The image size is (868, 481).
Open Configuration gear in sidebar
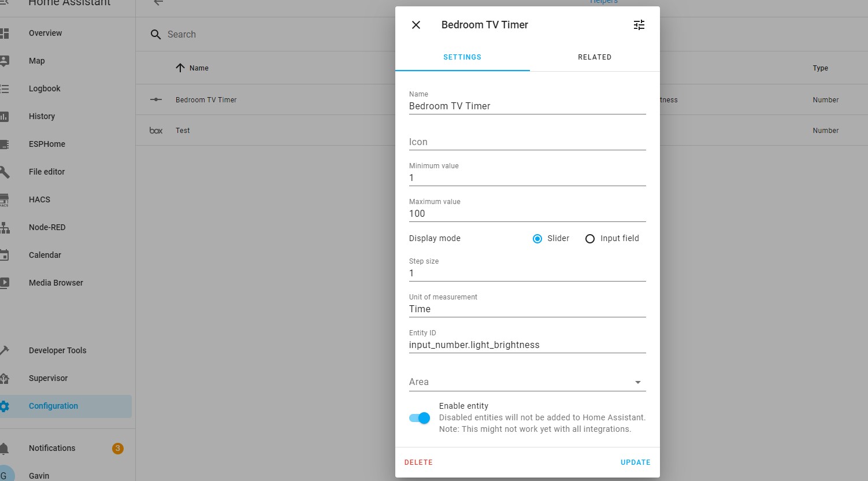(5, 406)
